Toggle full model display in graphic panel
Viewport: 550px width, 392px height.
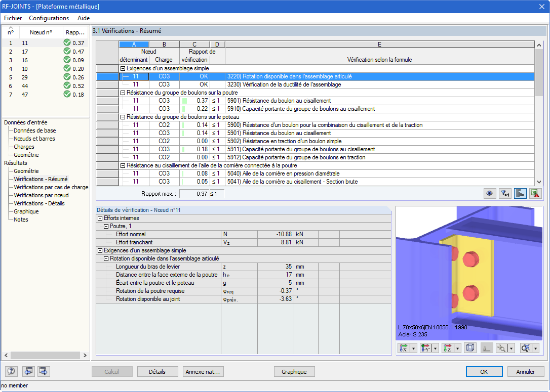[486, 348]
